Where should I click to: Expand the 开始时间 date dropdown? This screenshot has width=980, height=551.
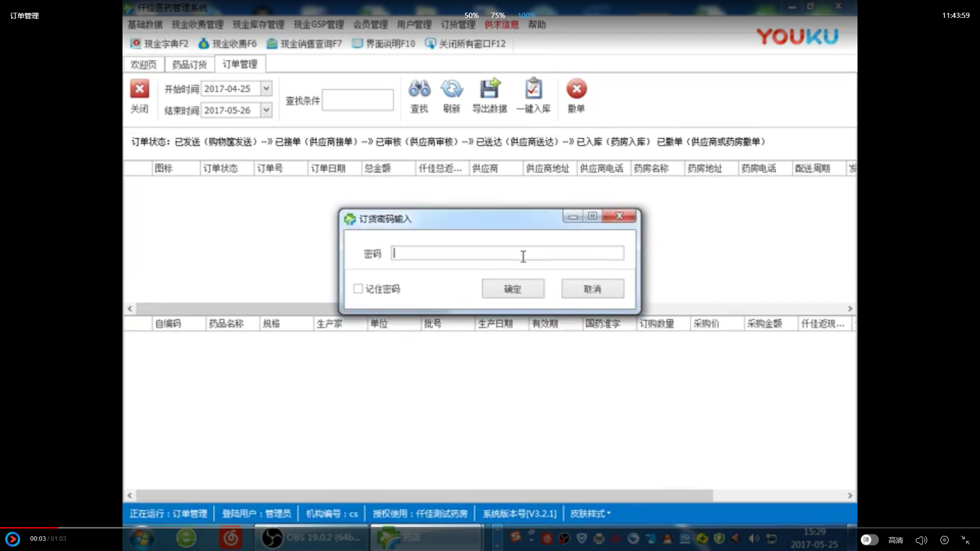(266, 89)
